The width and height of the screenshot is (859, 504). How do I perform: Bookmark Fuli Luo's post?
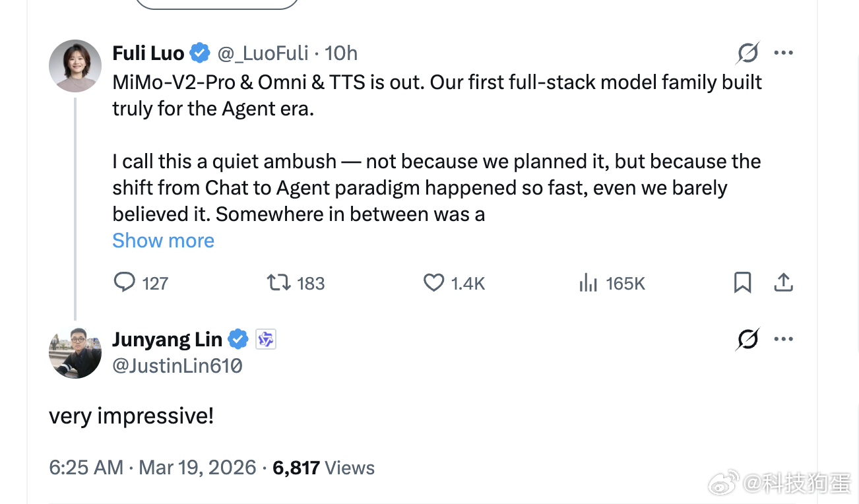(x=742, y=283)
